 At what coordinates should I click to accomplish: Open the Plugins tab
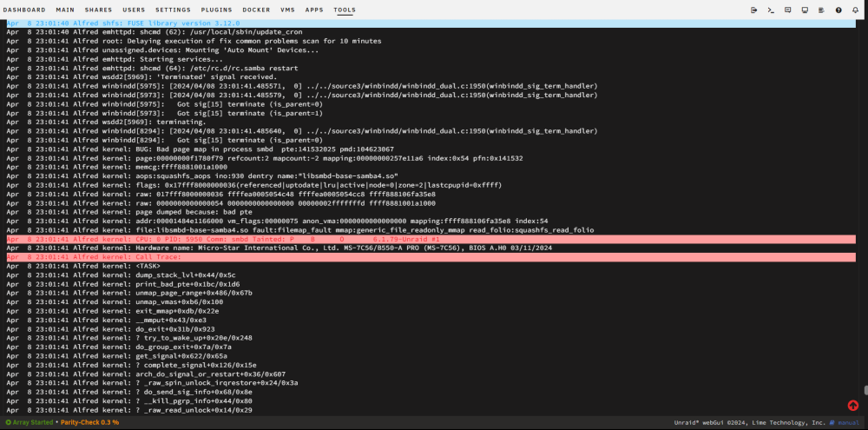pyautogui.click(x=216, y=10)
